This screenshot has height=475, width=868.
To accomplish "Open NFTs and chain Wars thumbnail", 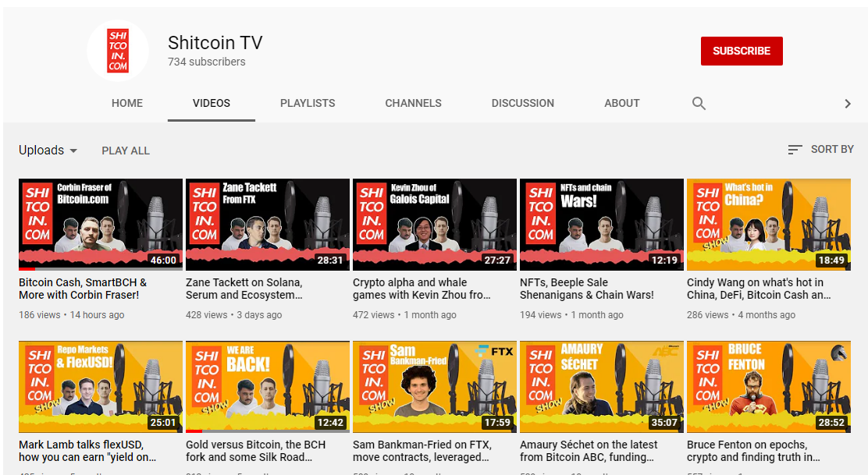I will point(602,225).
